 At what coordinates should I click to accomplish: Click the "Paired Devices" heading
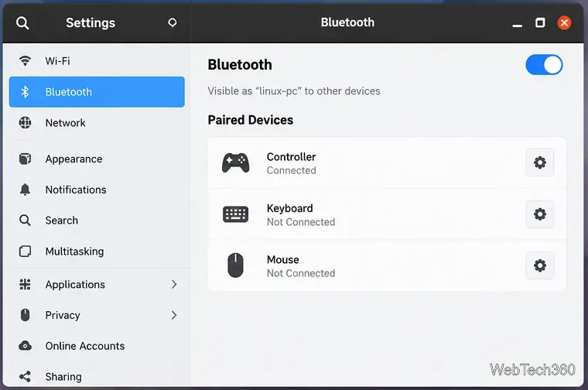[x=251, y=120]
